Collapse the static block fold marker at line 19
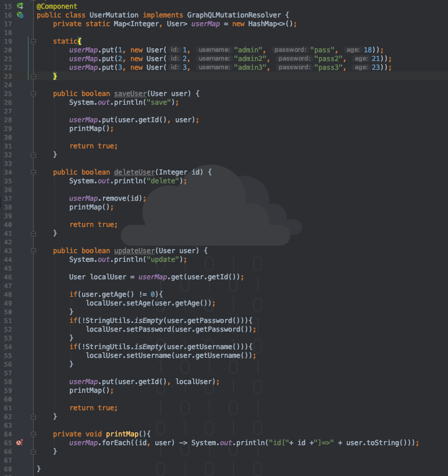The width and height of the screenshot is (448, 476). [x=33, y=41]
